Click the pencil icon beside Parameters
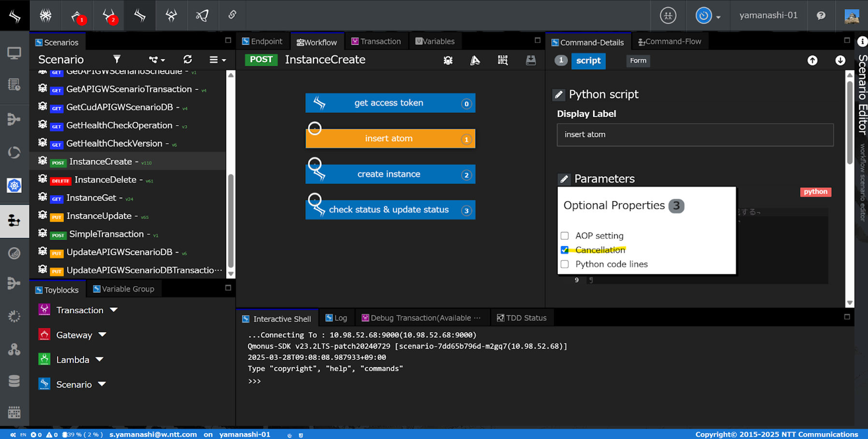868x439 pixels. (564, 179)
